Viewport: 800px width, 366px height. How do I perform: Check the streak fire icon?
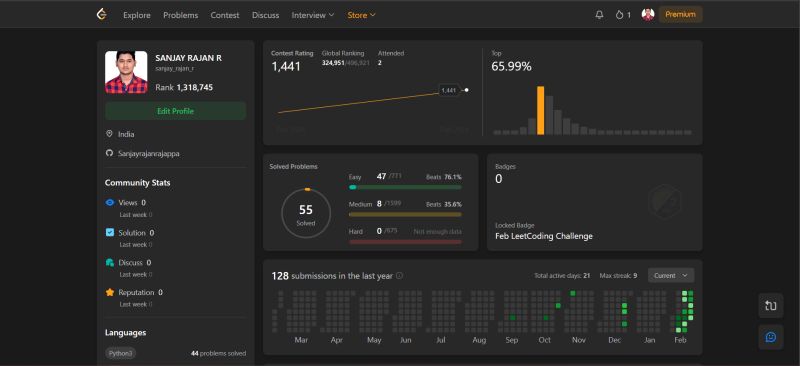click(619, 15)
